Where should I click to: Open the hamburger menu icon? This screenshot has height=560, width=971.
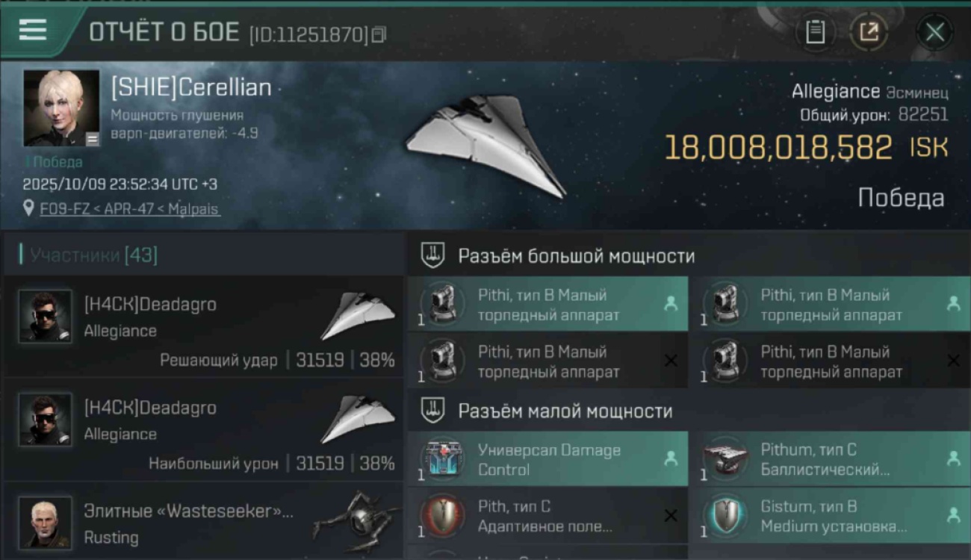click(33, 31)
